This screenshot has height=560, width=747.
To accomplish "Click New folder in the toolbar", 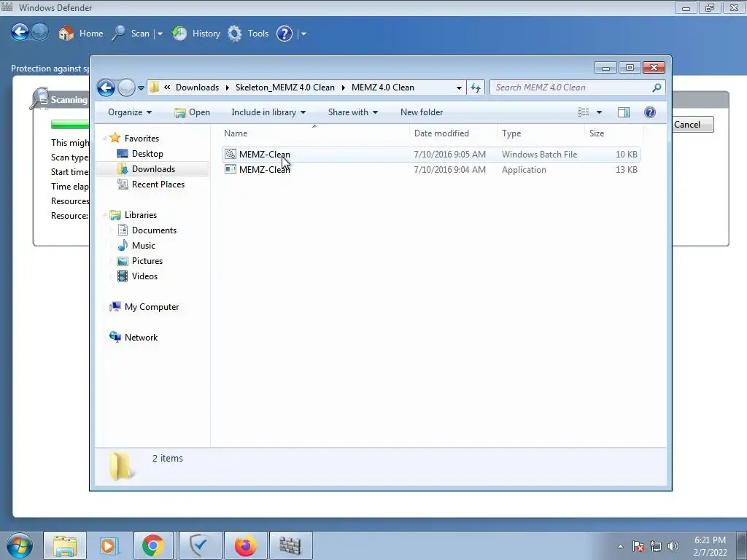I will [x=422, y=112].
